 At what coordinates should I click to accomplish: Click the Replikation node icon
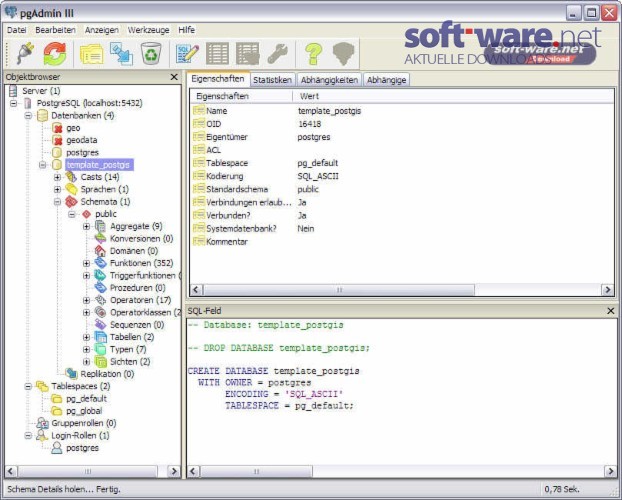(x=71, y=373)
